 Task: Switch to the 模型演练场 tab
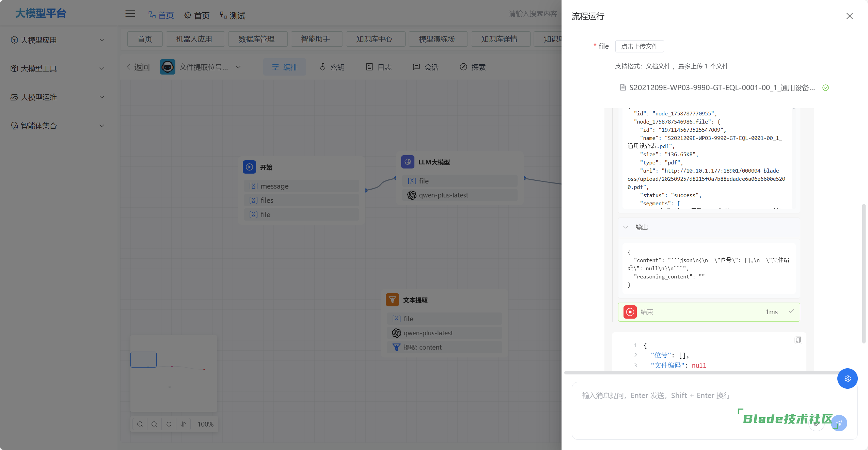438,39
